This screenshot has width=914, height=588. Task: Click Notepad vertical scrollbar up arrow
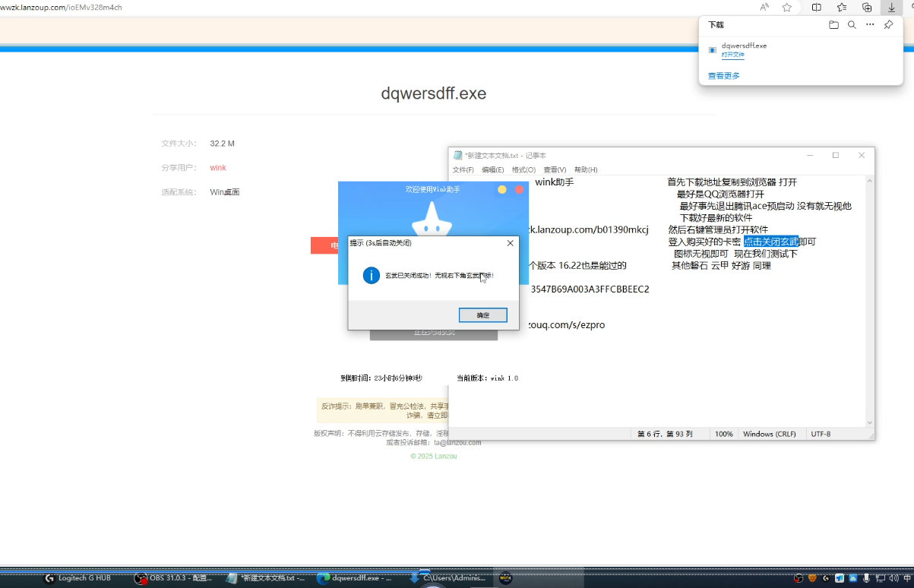868,181
